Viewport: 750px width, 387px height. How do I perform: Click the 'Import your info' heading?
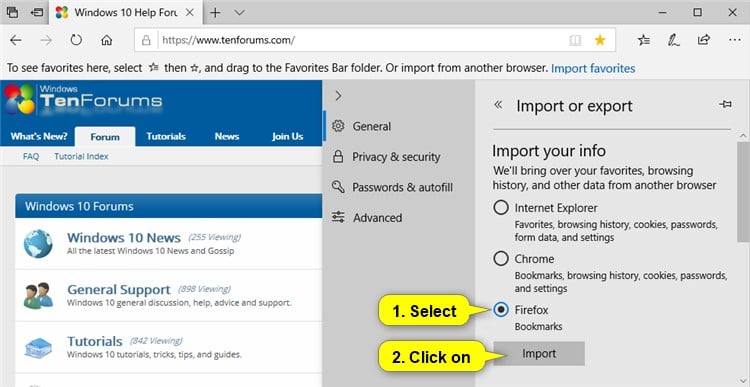pyautogui.click(x=549, y=151)
